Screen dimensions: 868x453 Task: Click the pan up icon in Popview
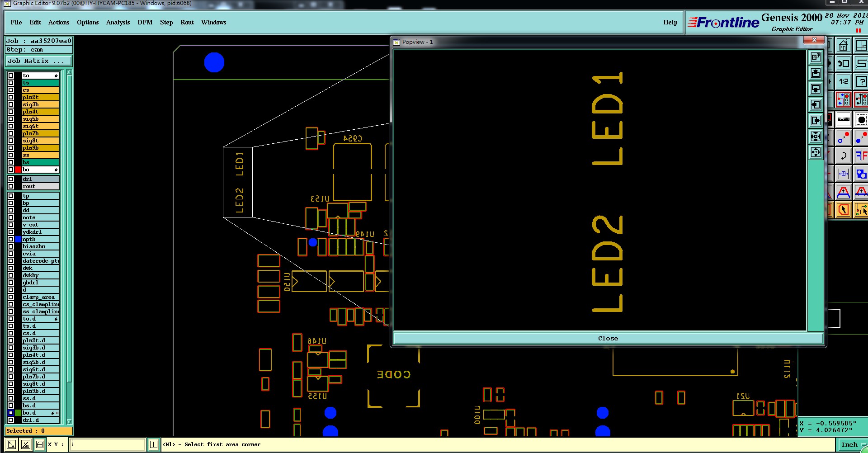coord(816,73)
